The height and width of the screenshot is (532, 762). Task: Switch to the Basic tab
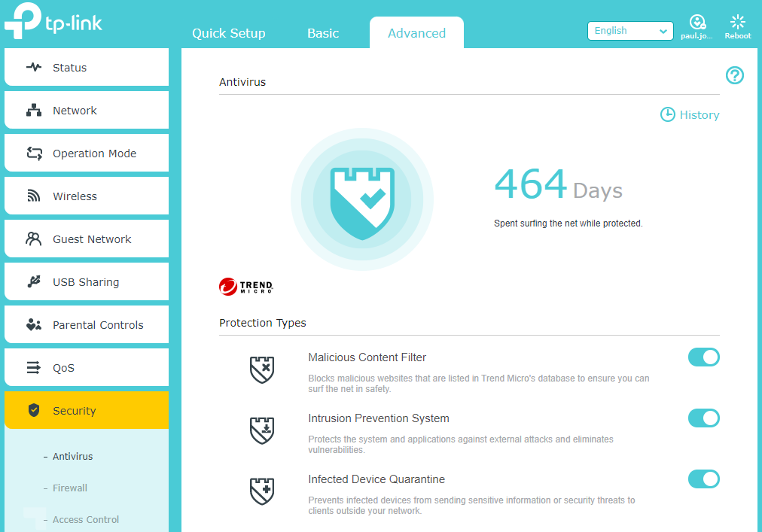point(323,33)
